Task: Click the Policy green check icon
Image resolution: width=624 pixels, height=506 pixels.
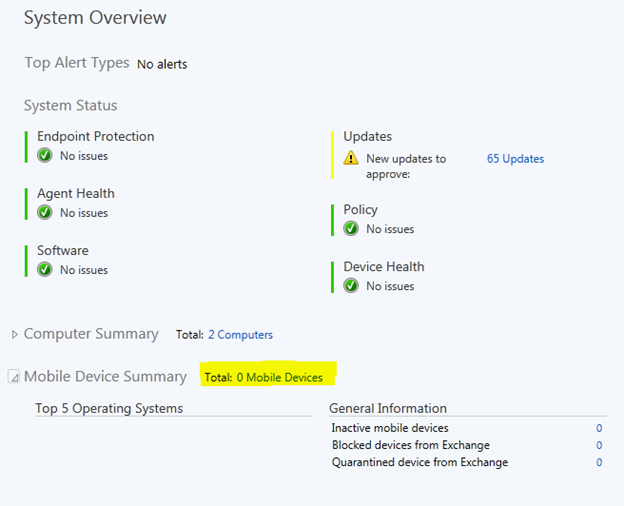Action: pos(350,229)
